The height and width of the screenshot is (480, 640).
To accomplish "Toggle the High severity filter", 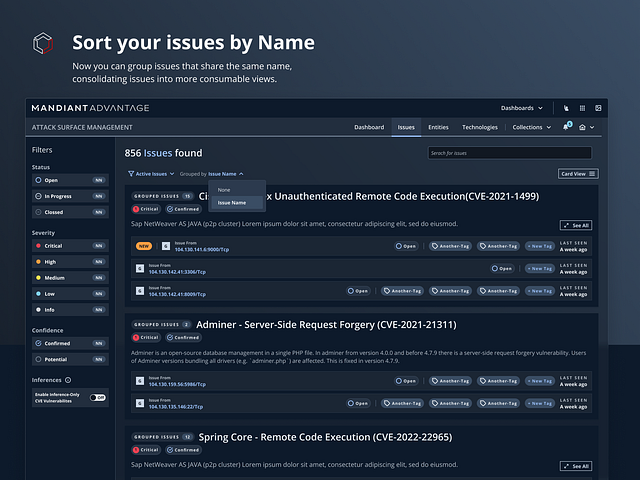I will coord(70,262).
